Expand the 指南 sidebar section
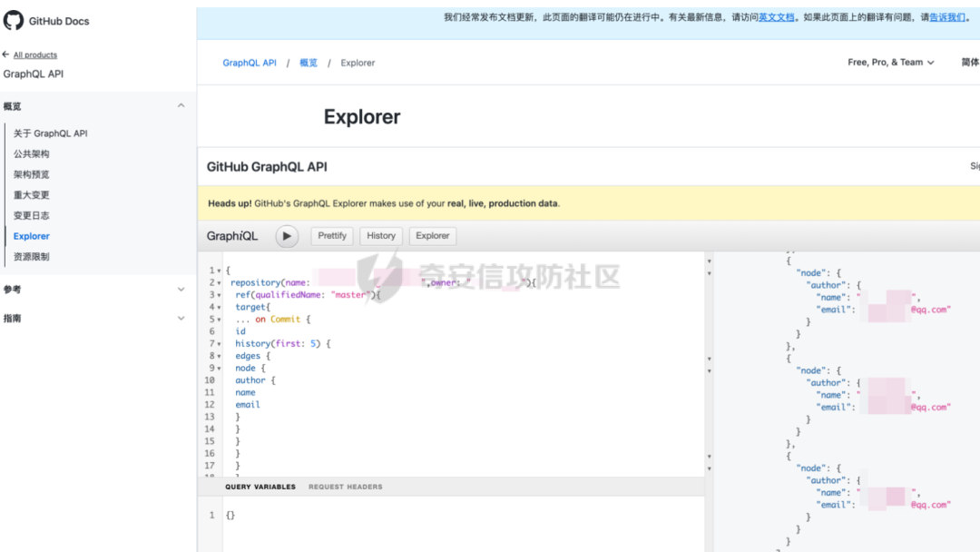The height and width of the screenshot is (552, 980). click(181, 318)
